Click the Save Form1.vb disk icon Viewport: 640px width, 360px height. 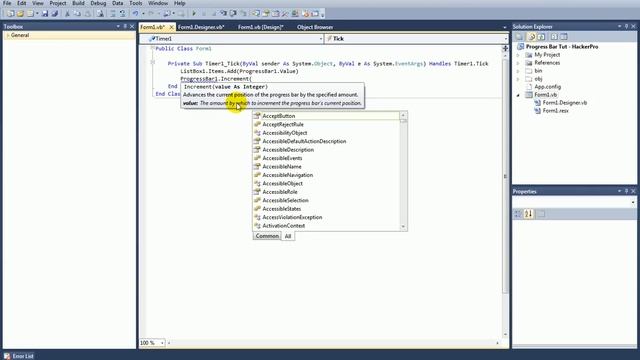[45, 13]
